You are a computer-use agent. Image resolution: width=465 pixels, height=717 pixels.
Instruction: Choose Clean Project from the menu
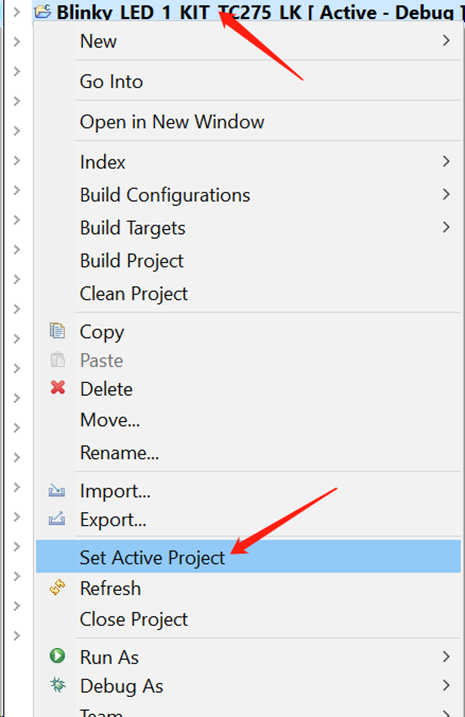pyautogui.click(x=134, y=294)
